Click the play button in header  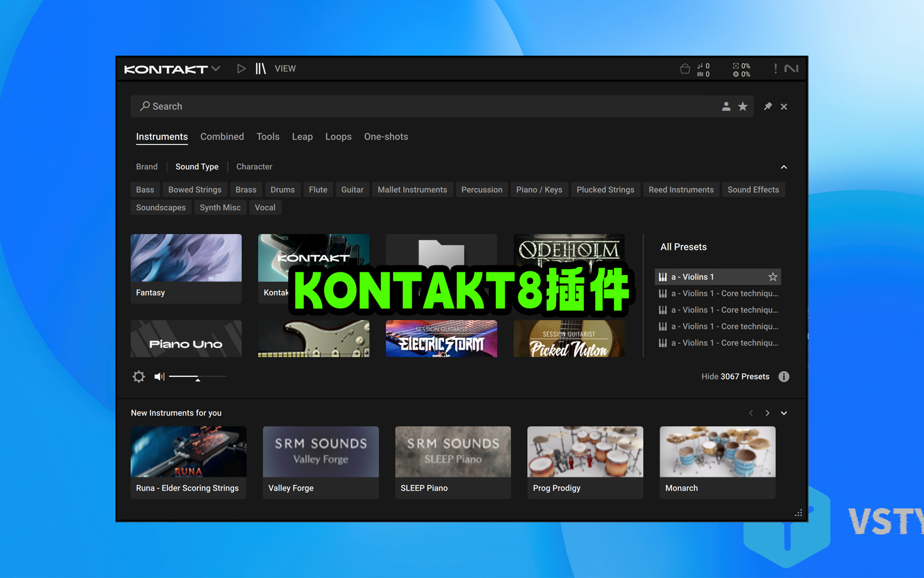pyautogui.click(x=241, y=69)
